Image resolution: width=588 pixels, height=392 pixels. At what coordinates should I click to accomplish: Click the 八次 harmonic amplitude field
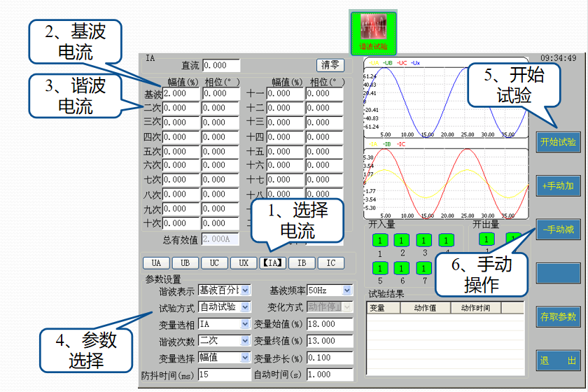click(x=181, y=195)
